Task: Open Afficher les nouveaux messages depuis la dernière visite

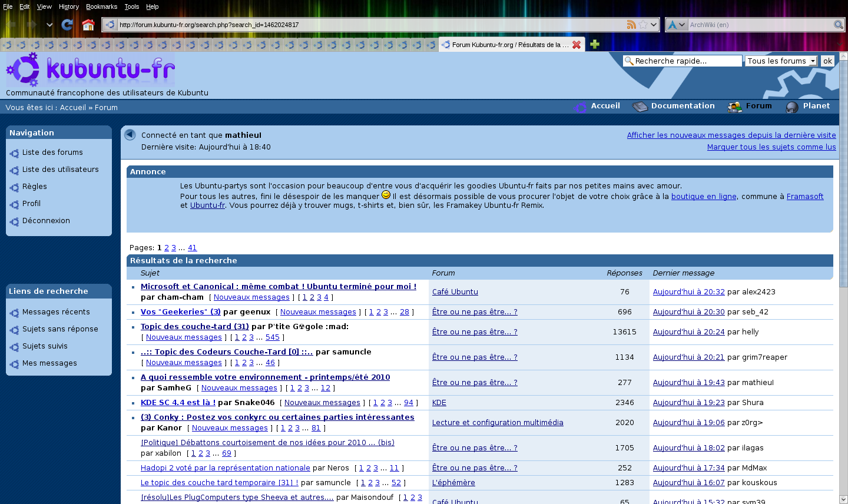Action: [x=731, y=135]
